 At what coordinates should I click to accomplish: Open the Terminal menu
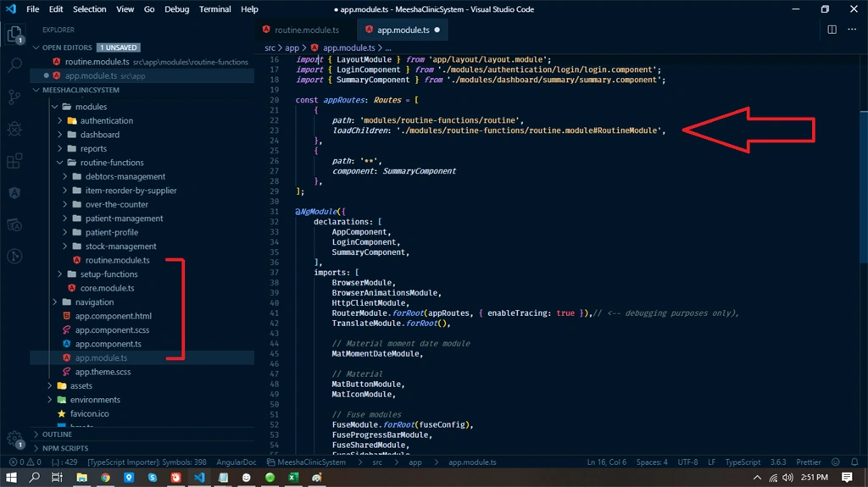(x=214, y=9)
